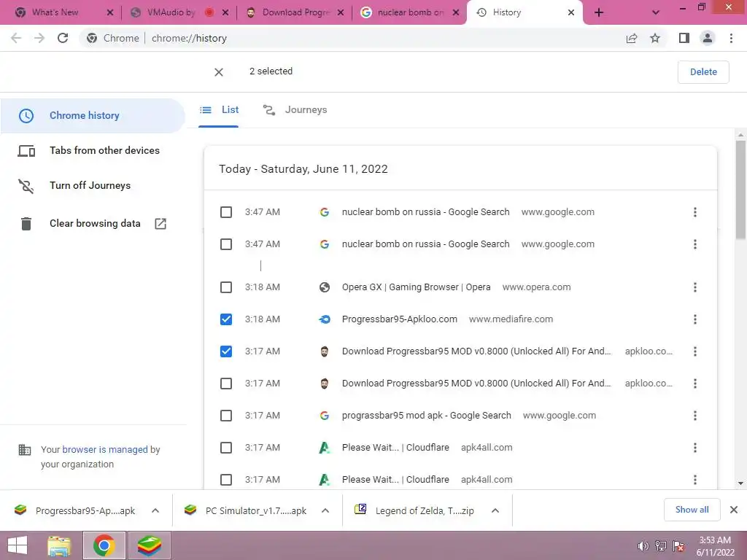Screen dimensions: 747x560
Task: Switch to the List tab
Action: click(219, 110)
